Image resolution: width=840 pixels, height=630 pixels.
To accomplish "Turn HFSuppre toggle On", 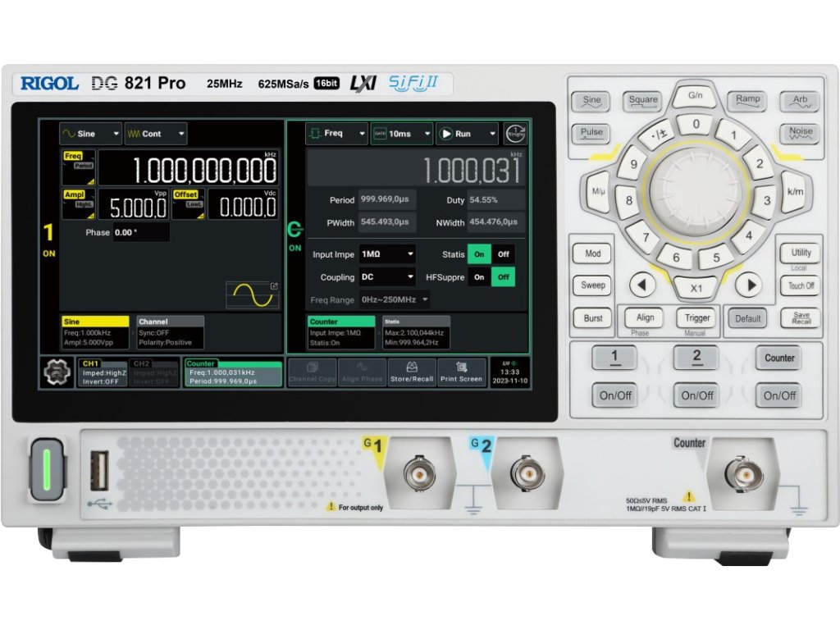I will 479,277.
